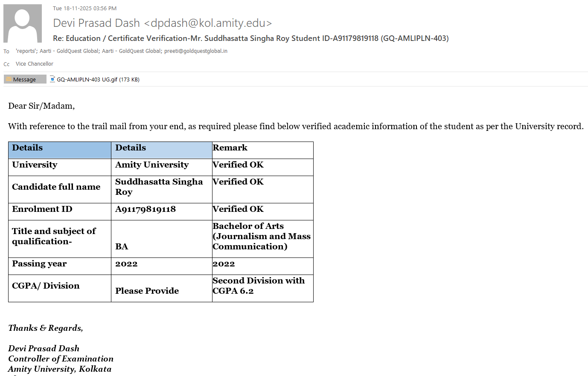Image resolution: width=588 pixels, height=376 pixels.
Task: Open the Message tab
Action: (x=25, y=79)
